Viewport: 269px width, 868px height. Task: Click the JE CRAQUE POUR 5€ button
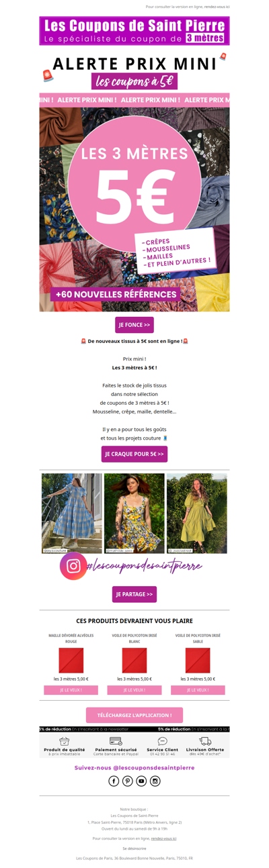click(x=134, y=454)
